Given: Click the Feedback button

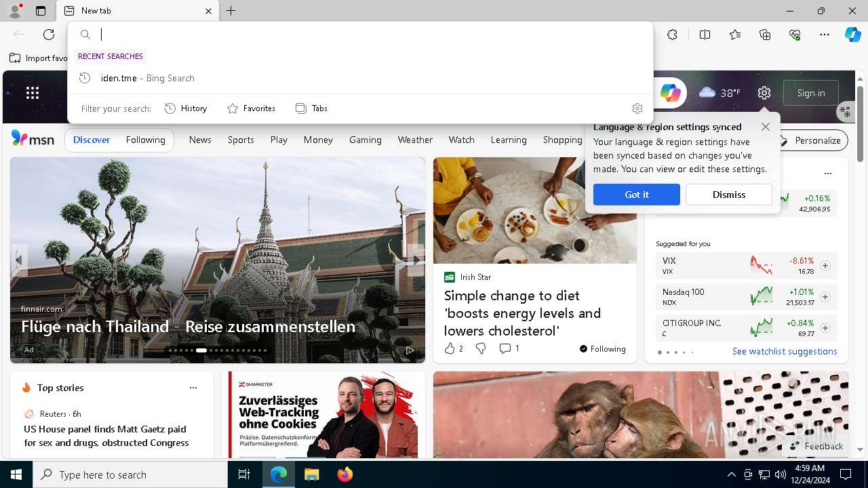Looking at the screenshot, I should pos(816,446).
